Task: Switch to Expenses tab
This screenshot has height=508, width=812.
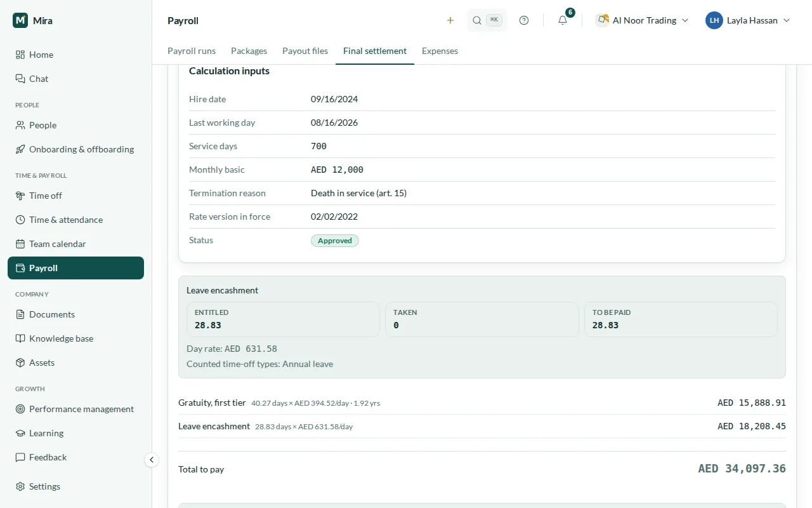Action: [440, 51]
